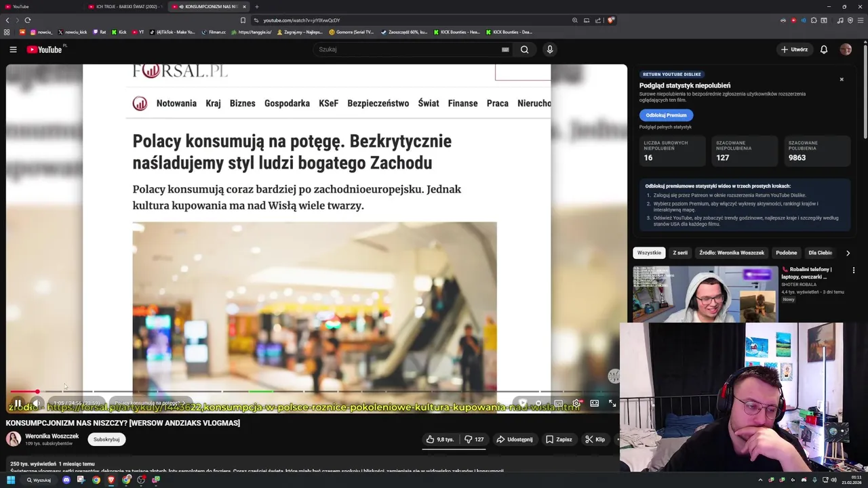Open the on-screen keyboard icon in search box
This screenshot has height=488, width=868.
(505, 49)
